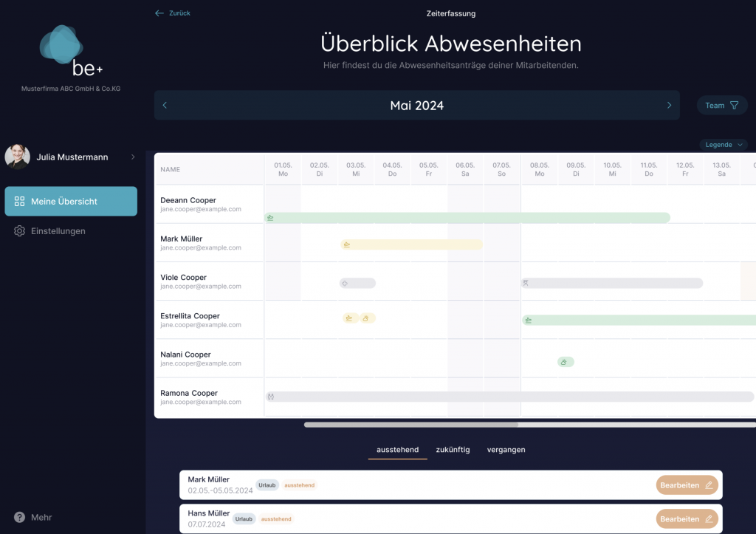Open Einstellungen via the gear icon
Image resolution: width=756 pixels, height=534 pixels.
point(20,231)
